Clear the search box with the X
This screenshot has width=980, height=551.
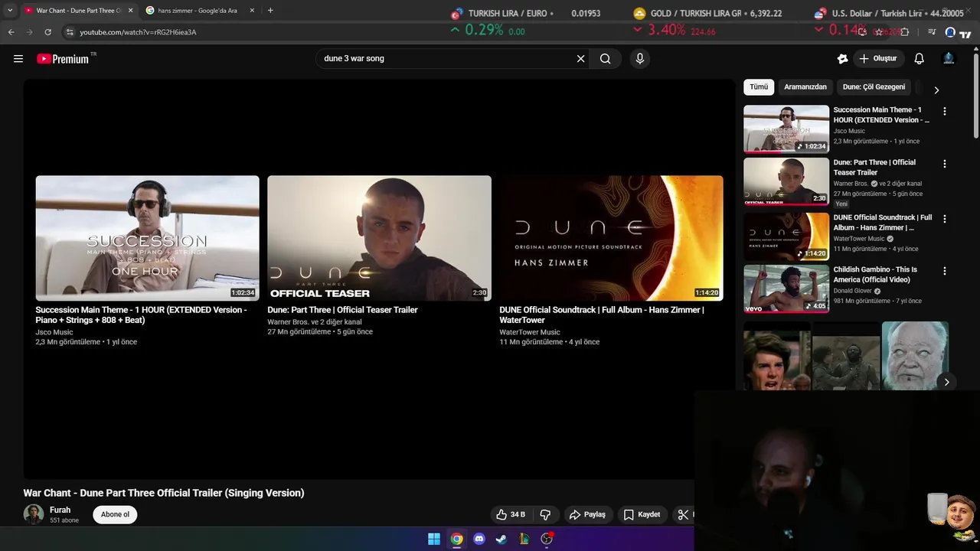coord(580,59)
